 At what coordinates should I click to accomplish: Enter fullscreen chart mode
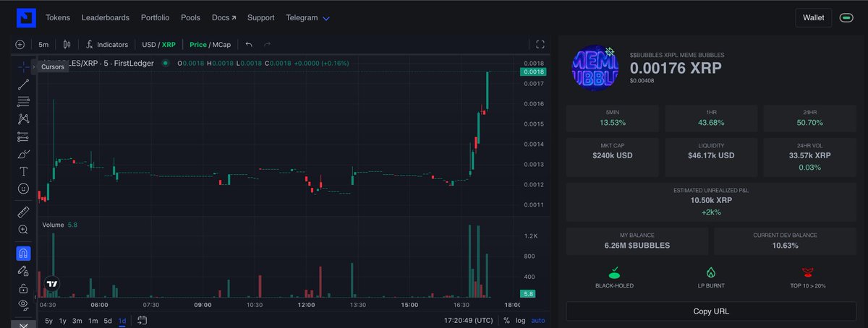[x=540, y=45]
